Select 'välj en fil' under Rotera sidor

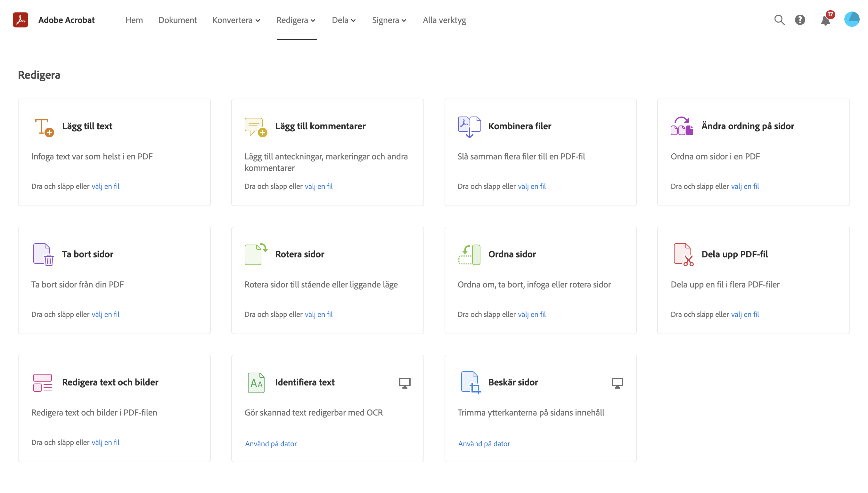point(318,314)
